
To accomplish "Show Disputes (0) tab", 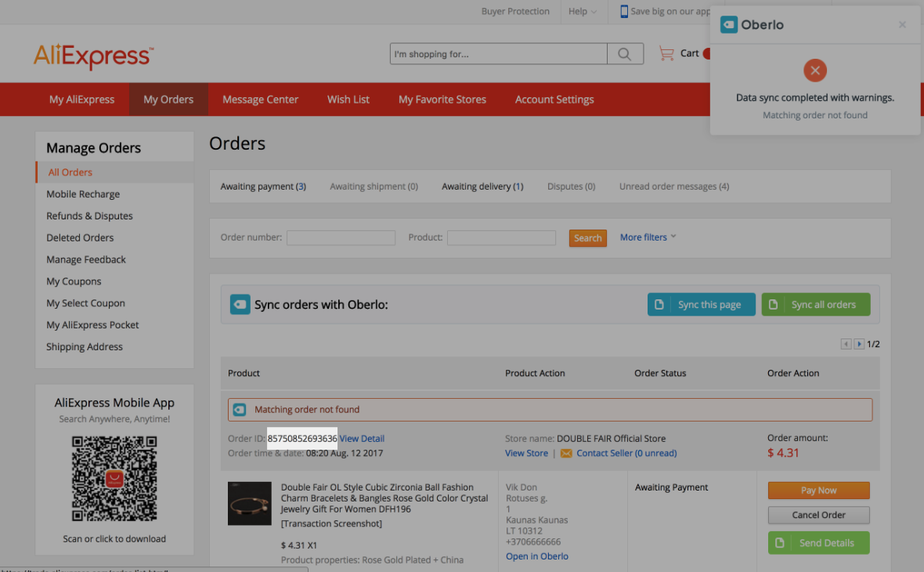I will pyautogui.click(x=571, y=186).
